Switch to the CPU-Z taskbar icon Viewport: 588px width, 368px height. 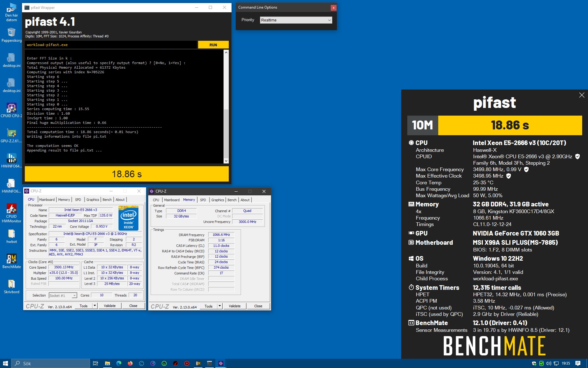click(x=221, y=363)
